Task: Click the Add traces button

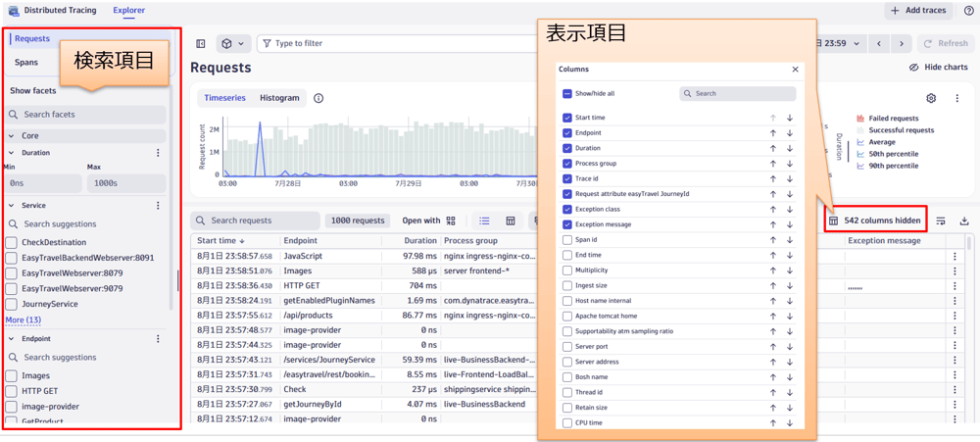Action: pyautogui.click(x=918, y=11)
